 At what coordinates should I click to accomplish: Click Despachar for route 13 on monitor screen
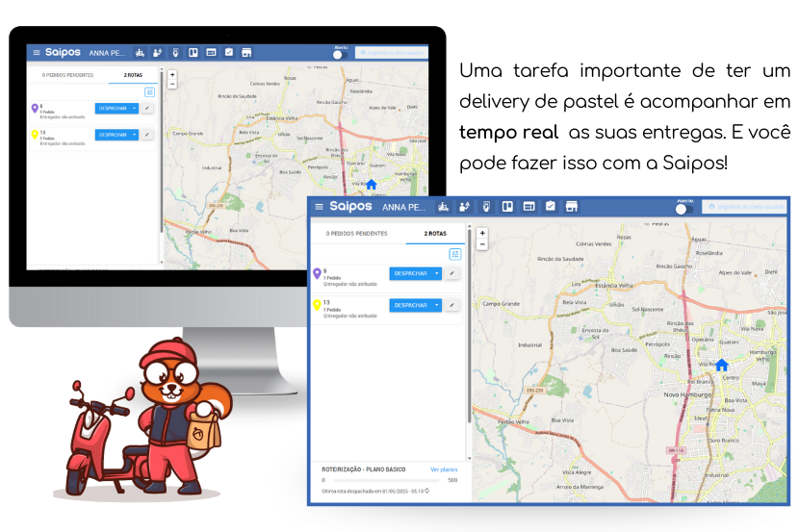point(113,135)
